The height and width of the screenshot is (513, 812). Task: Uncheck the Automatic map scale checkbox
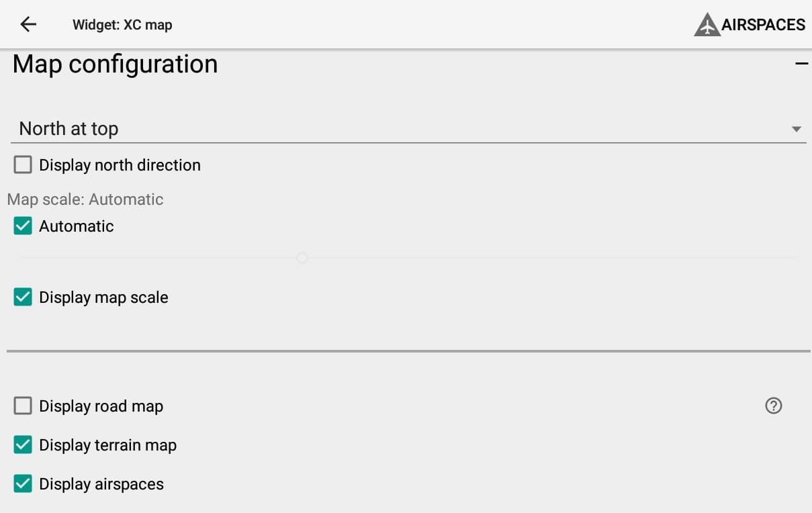(x=23, y=226)
